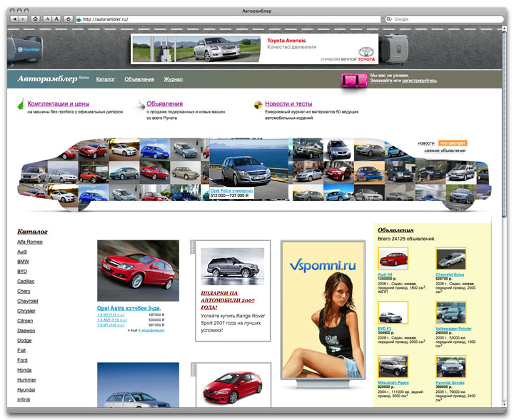The image size is (514, 420).
Task: Click the Toyota Avensis banner ad
Action: coord(255,48)
